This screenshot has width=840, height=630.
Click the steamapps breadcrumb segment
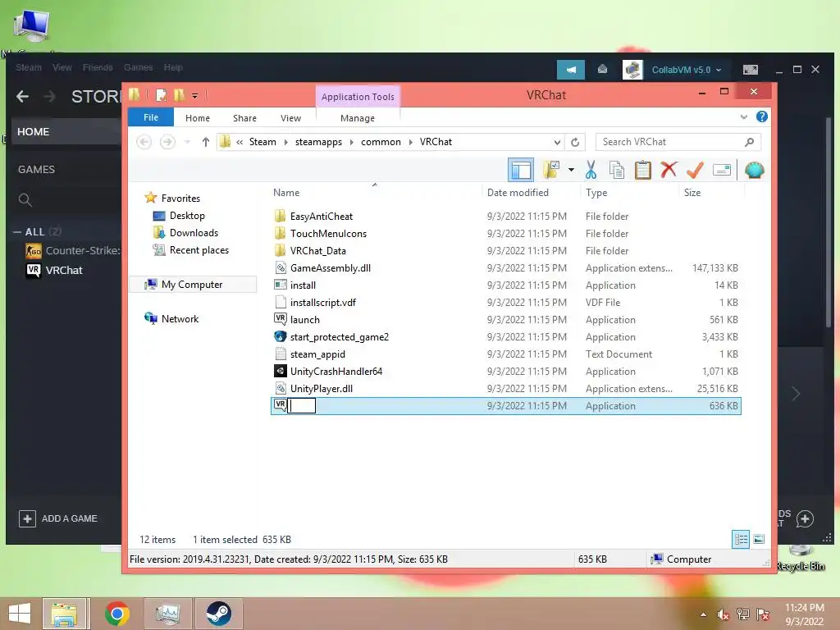tap(318, 142)
